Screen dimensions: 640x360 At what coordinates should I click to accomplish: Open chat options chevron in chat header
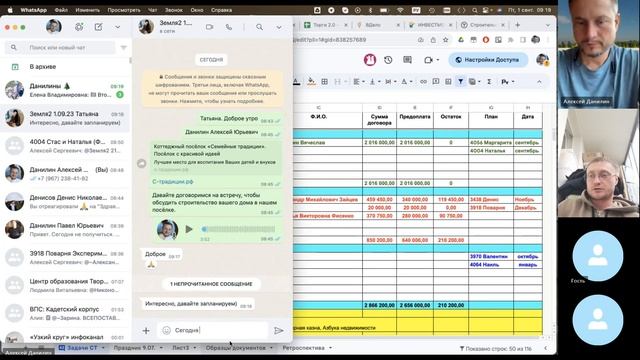click(279, 27)
